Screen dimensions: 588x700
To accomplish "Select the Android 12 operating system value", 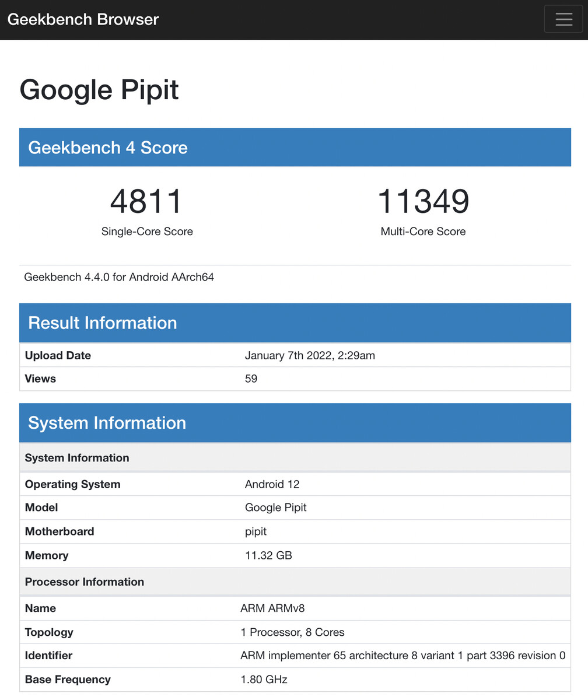I will [x=272, y=484].
